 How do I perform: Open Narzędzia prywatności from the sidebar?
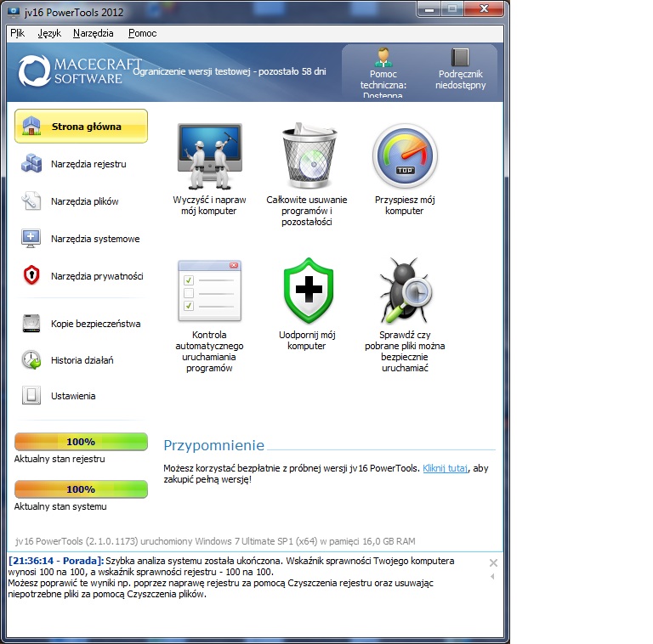(x=97, y=276)
